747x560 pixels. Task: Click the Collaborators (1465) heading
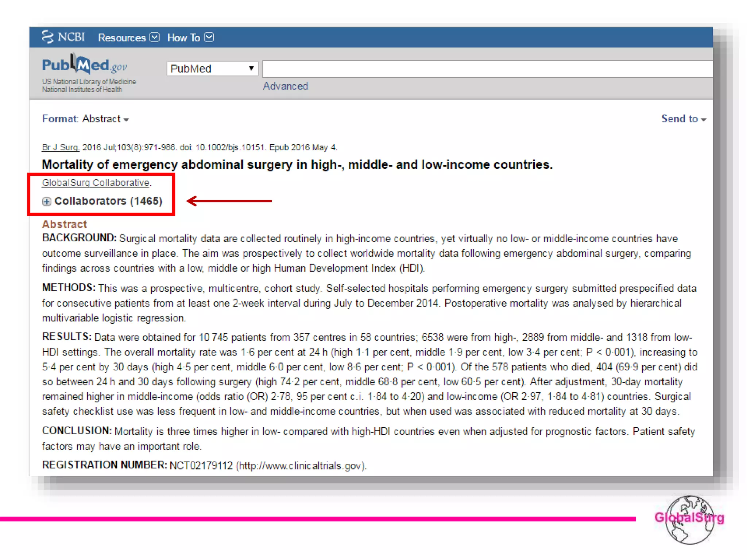click(x=108, y=201)
